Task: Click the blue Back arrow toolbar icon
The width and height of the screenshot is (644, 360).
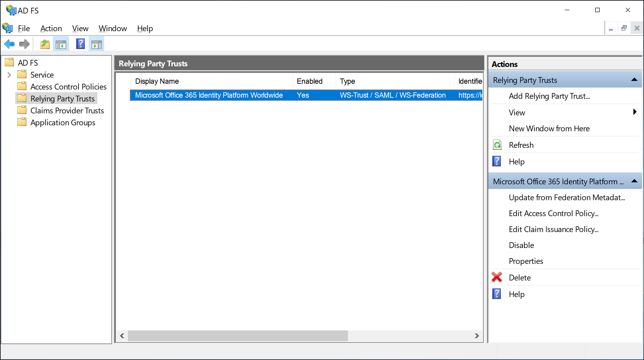Action: (9, 44)
